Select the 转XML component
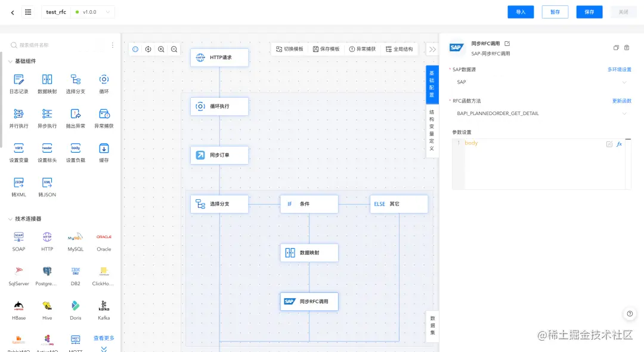The height and width of the screenshot is (352, 644). [19, 187]
